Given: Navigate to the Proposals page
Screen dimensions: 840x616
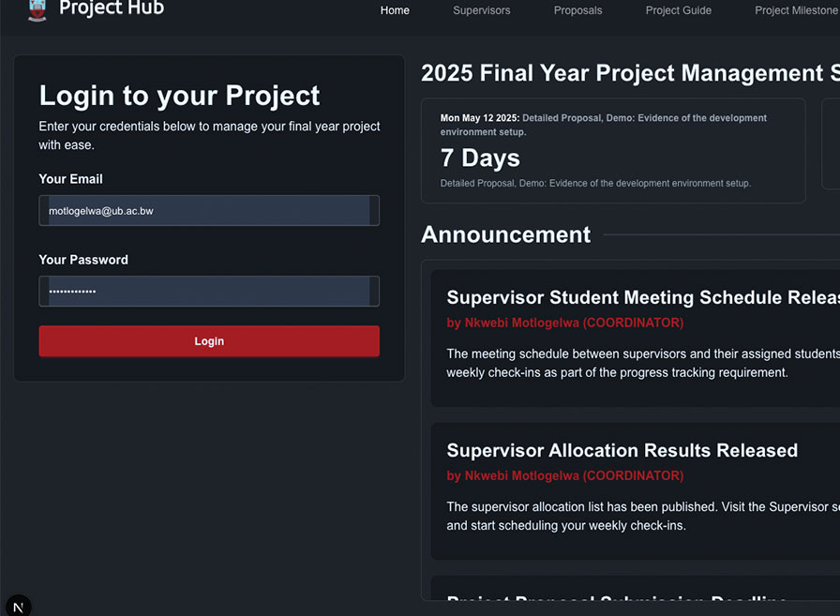Looking at the screenshot, I should (577, 10).
